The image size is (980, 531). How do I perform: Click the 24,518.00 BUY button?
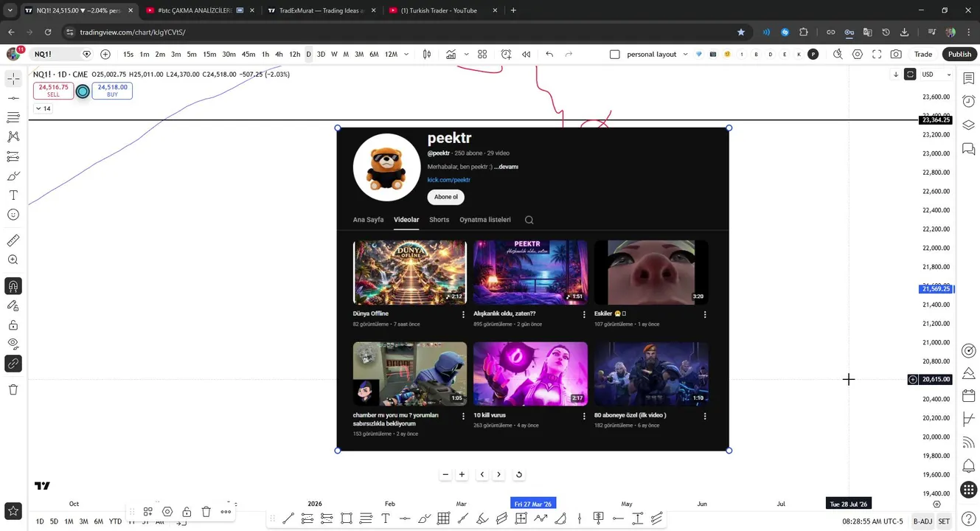click(x=112, y=91)
